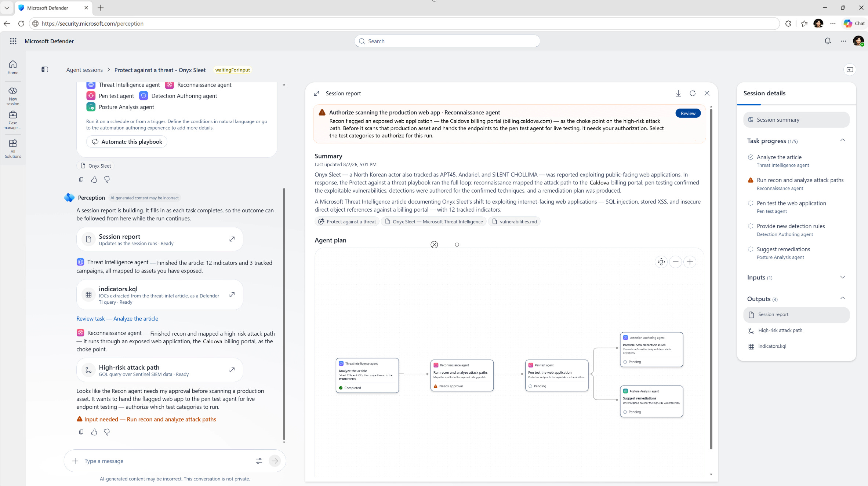Open Input needed — Run recon link
Screen dimensions: 868x486
(146, 420)
